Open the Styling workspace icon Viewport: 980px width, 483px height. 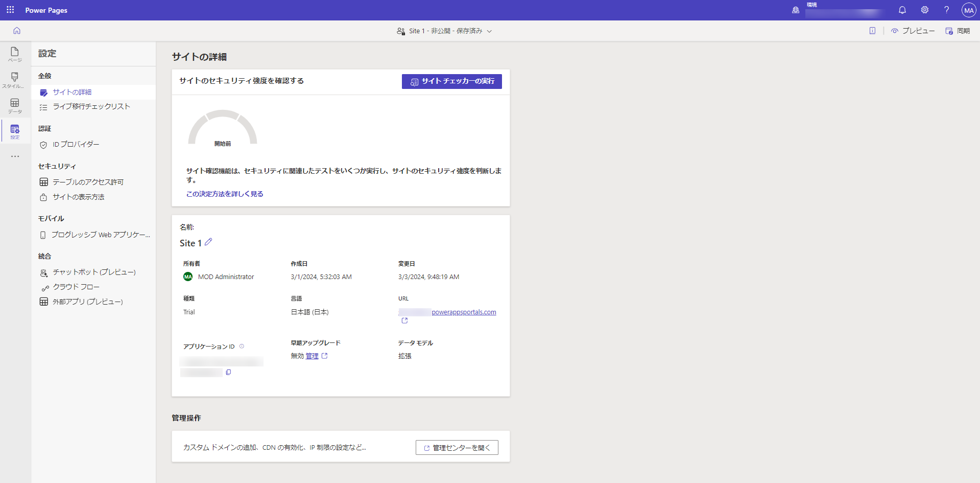pyautogui.click(x=15, y=80)
